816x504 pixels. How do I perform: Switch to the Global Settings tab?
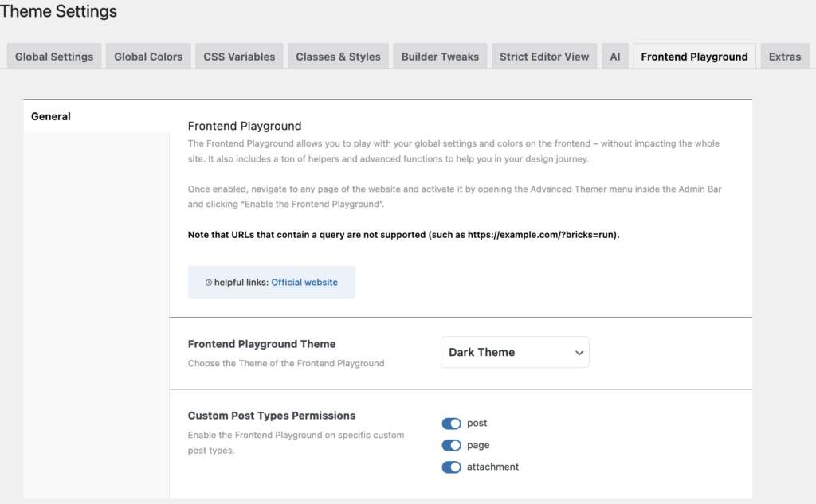54,57
